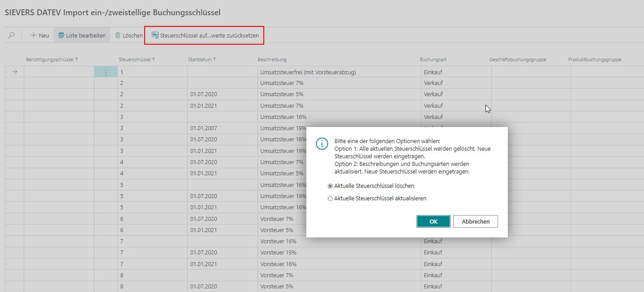The height and width of the screenshot is (292, 644).
Task: Select Aktuelle Steuerschlüssel aktualisieren option
Action: [331, 199]
